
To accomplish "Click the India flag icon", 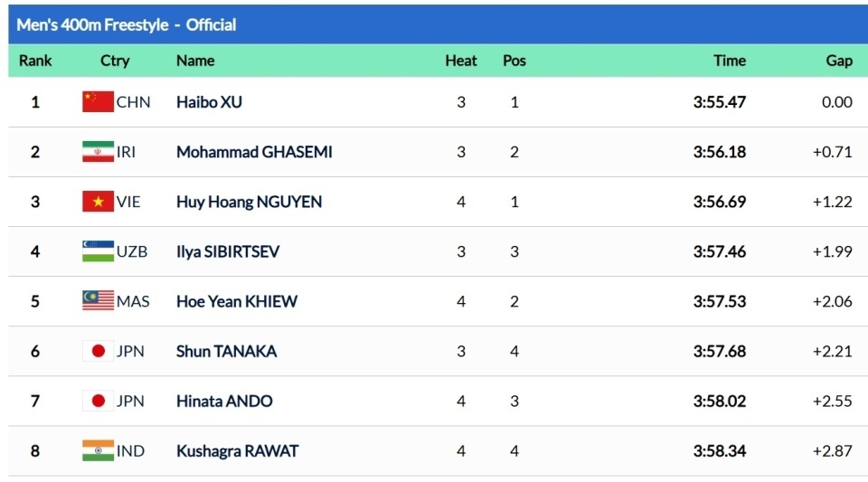I will [x=98, y=450].
